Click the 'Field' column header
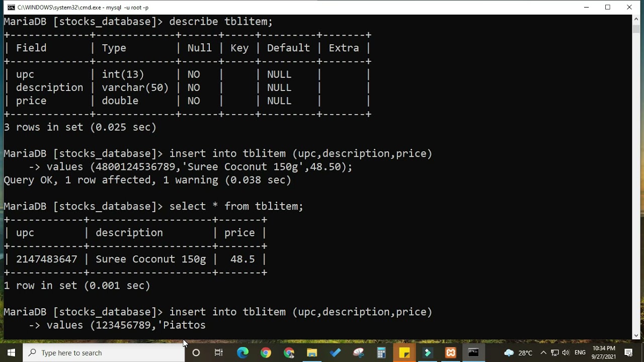 pos(31,48)
